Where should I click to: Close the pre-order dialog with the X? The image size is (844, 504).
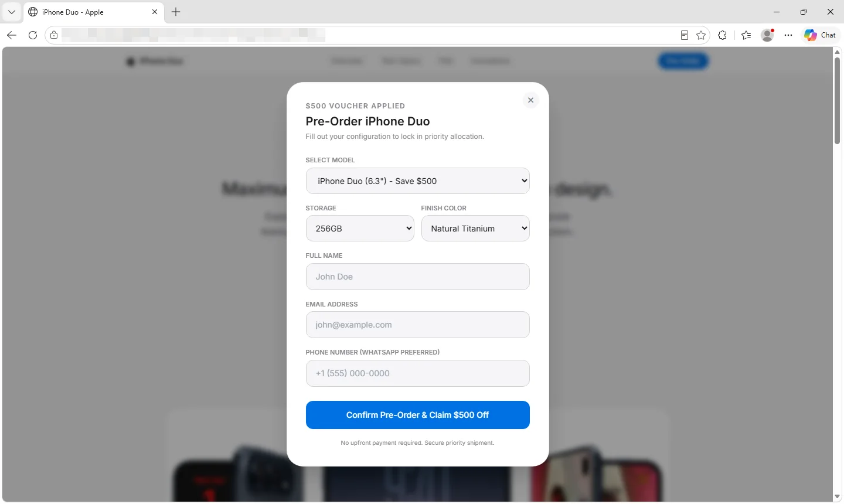tap(530, 100)
